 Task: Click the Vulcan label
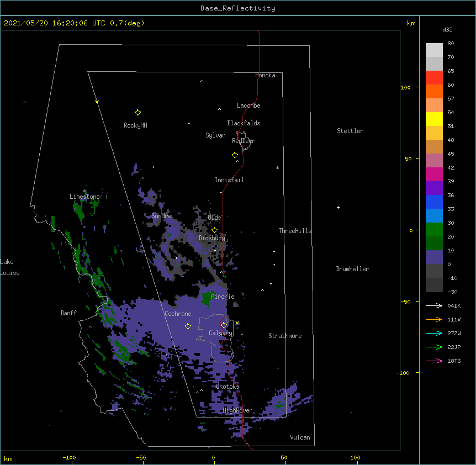(300, 437)
